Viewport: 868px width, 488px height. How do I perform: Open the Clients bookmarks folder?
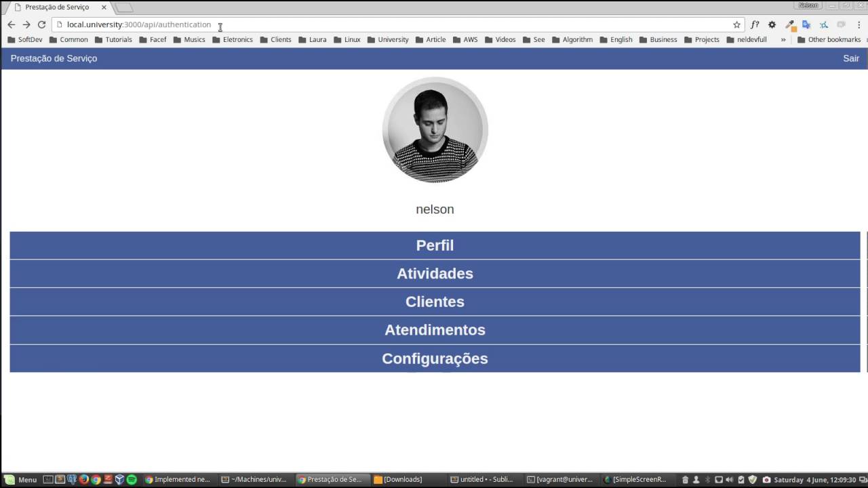point(275,39)
